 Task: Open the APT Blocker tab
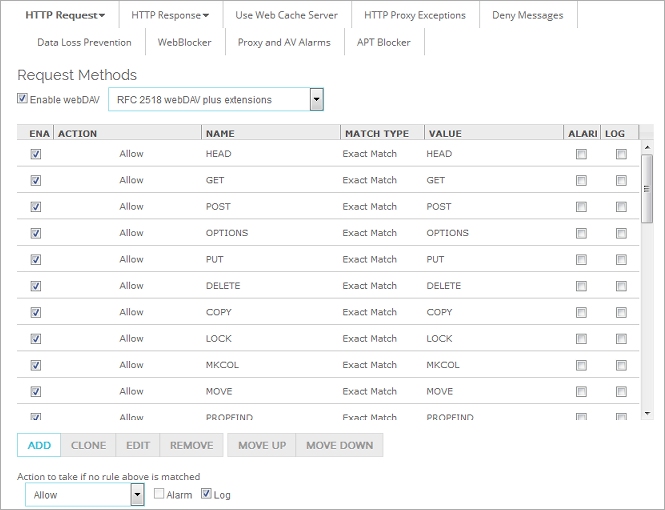tap(384, 43)
